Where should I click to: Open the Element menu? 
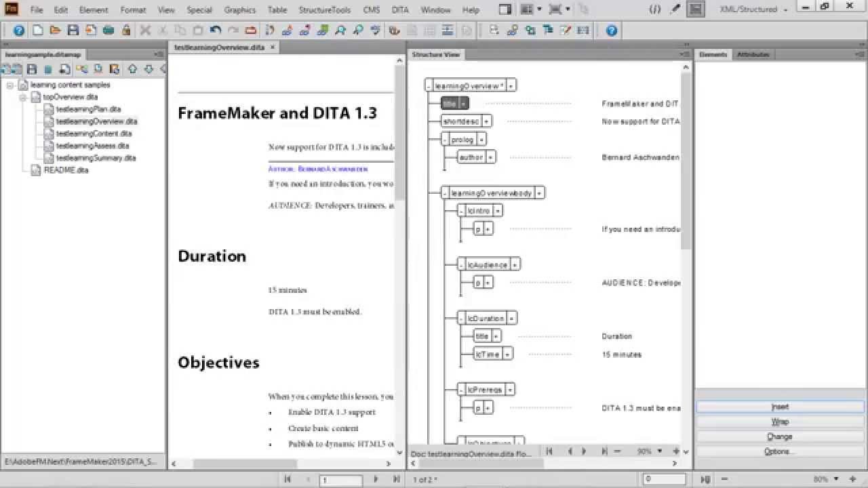coord(94,10)
